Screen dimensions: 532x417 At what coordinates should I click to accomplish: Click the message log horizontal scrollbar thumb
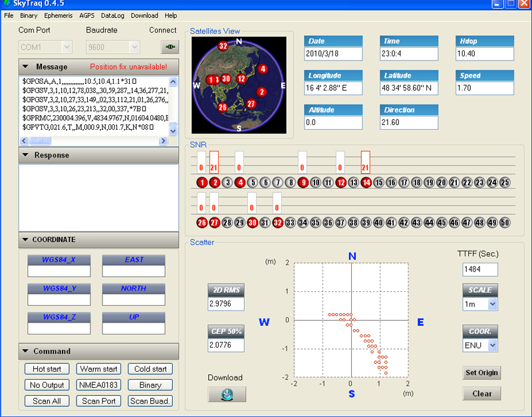click(x=40, y=140)
